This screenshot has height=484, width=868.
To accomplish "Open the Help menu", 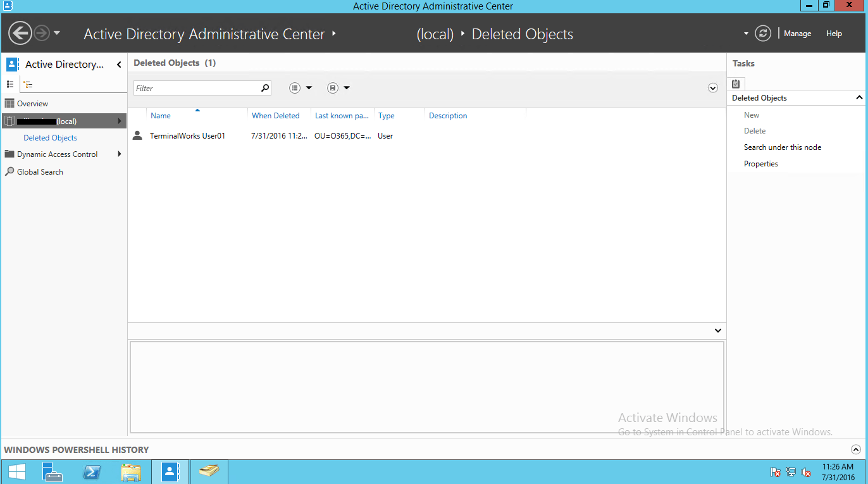I will tap(834, 33).
